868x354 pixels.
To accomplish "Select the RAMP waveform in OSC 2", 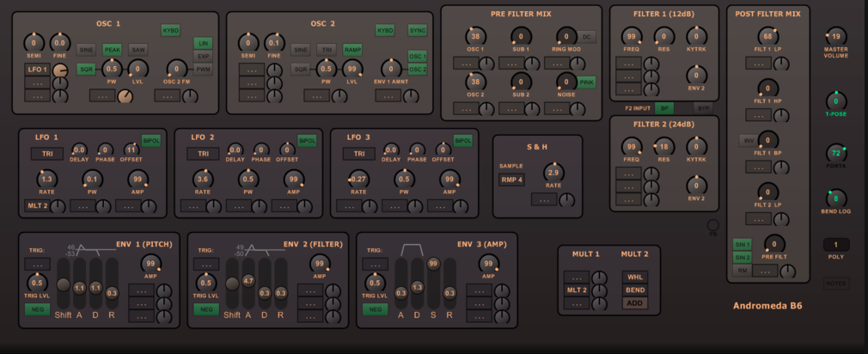I will click(x=352, y=51).
